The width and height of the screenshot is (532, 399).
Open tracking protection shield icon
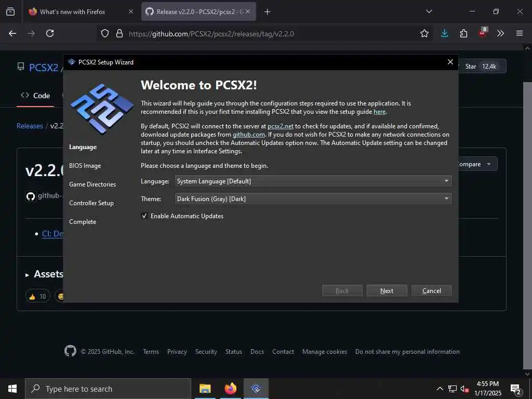[105, 34]
